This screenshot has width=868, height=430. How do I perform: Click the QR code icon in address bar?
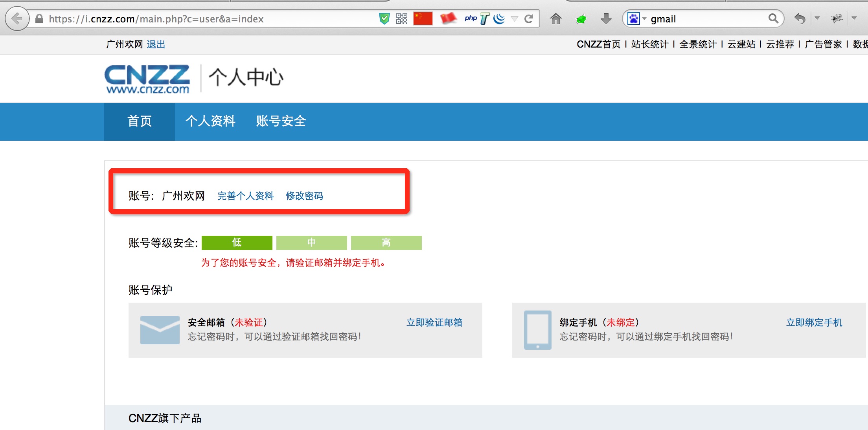[x=402, y=18]
